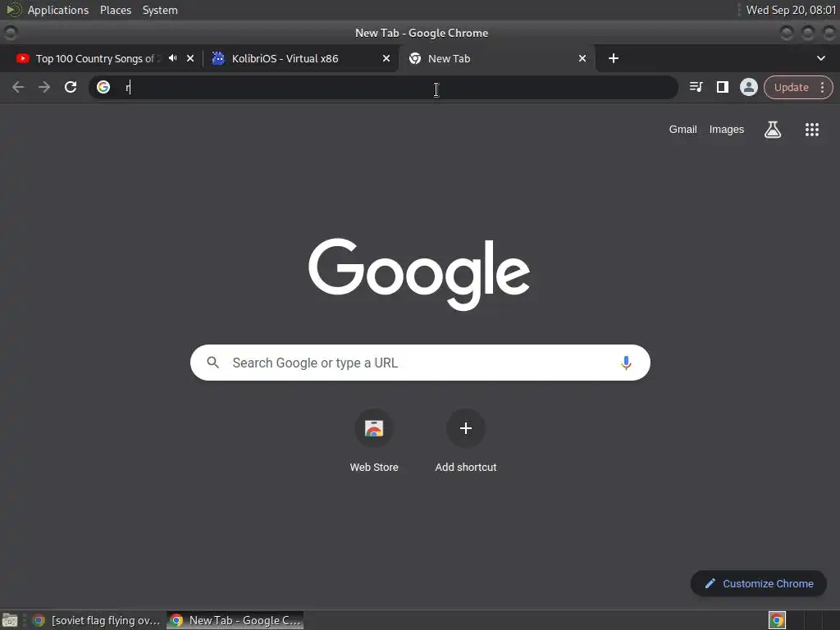
Task: Mute the YouTube tab audio icon
Action: [x=172, y=58]
